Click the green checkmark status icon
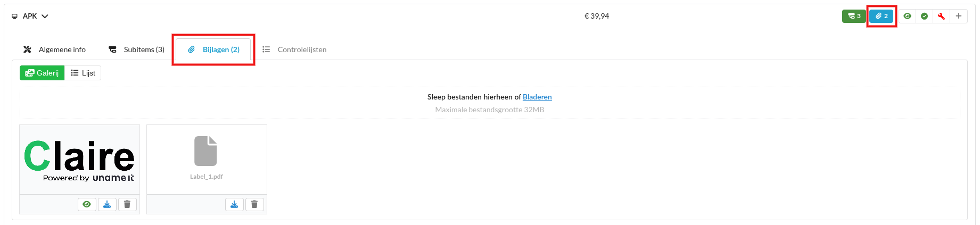980x225 pixels. point(924,16)
